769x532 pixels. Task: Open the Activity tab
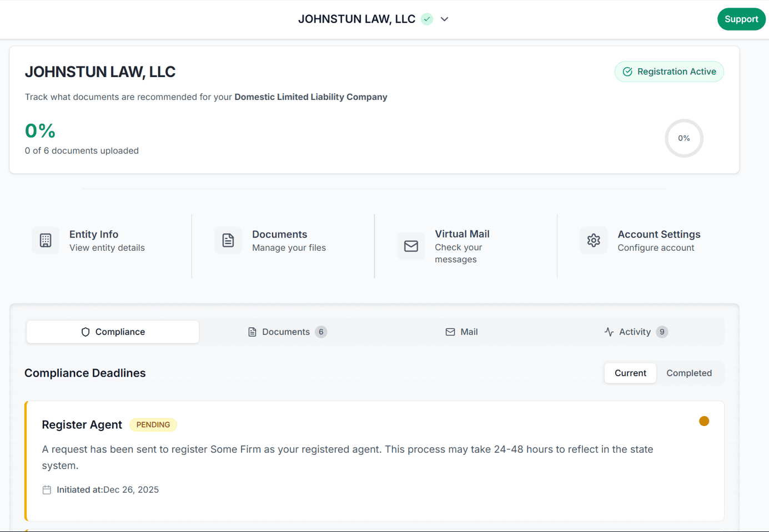tap(636, 332)
